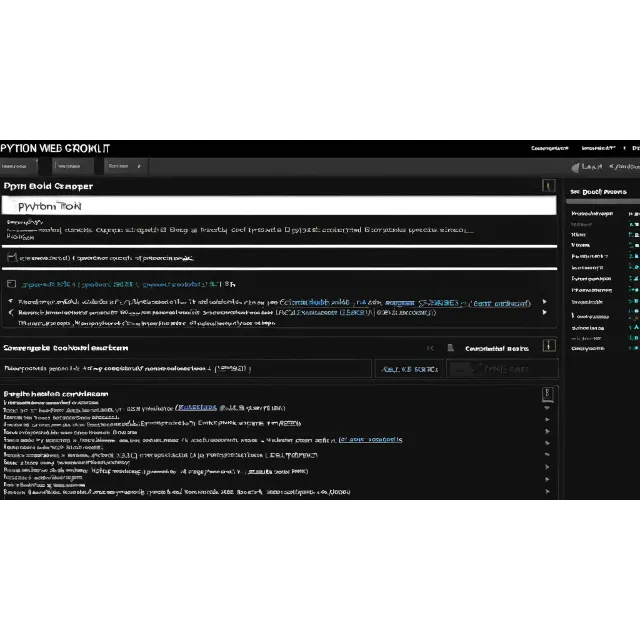This screenshot has width=640, height=640.
Task: Click the 'Lear' label beside the speaker icon
Action: [x=592, y=167]
